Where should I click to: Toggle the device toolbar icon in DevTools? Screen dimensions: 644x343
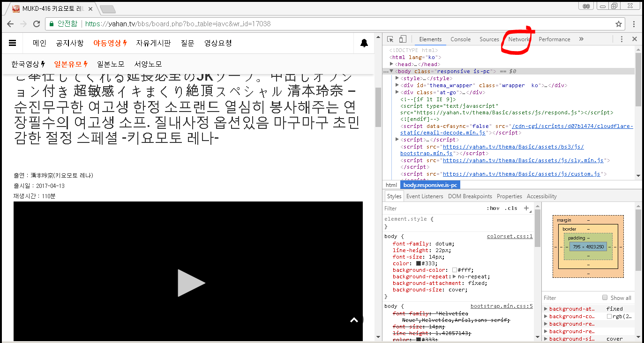[403, 39]
